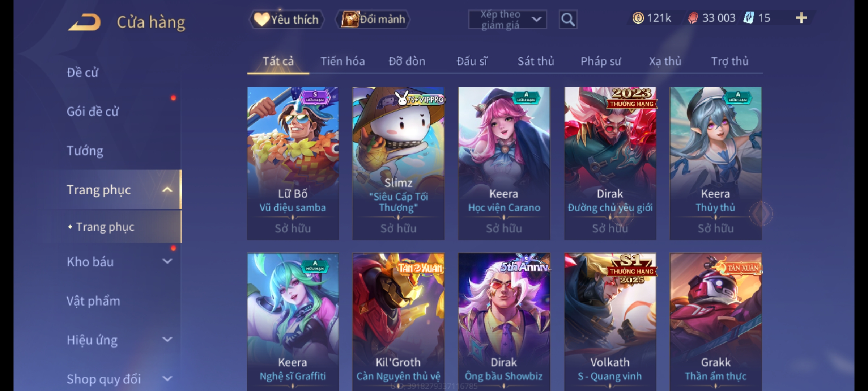Select Volkath S - Quang vinh skin
The image size is (868, 391).
610,322
